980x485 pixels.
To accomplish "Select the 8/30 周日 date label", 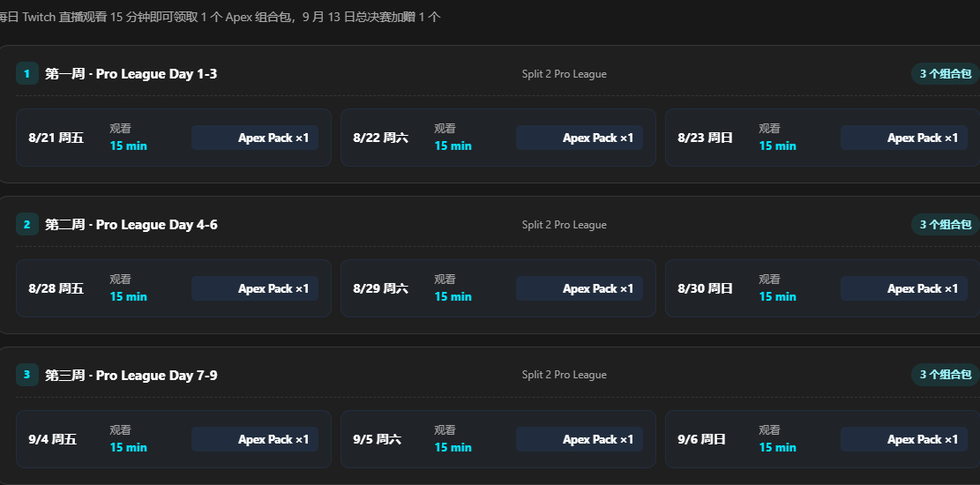I will pos(705,288).
